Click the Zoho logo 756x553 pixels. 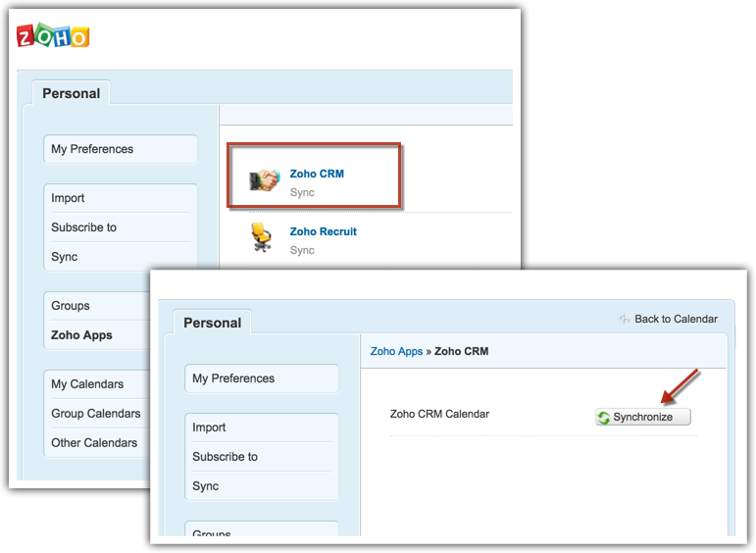[53, 36]
